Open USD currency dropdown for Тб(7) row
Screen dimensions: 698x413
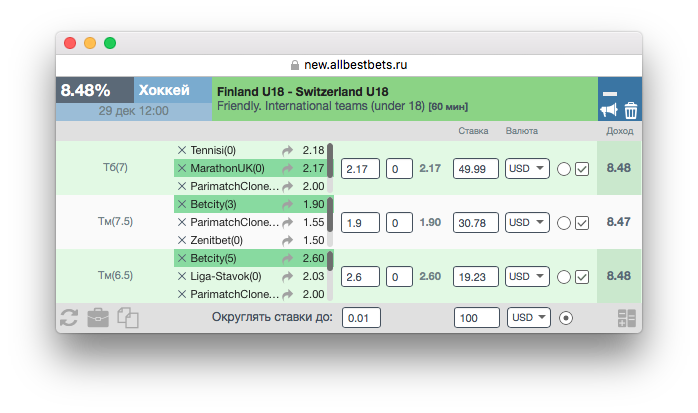coord(527,169)
